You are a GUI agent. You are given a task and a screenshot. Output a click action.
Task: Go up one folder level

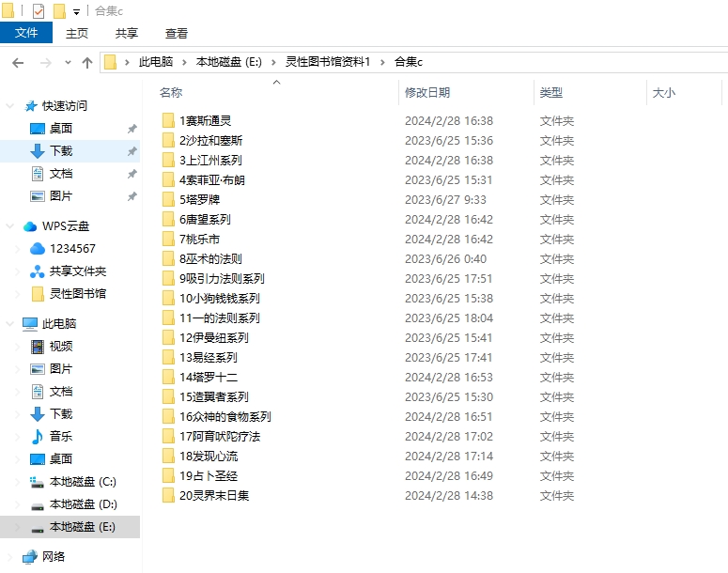tap(86, 63)
